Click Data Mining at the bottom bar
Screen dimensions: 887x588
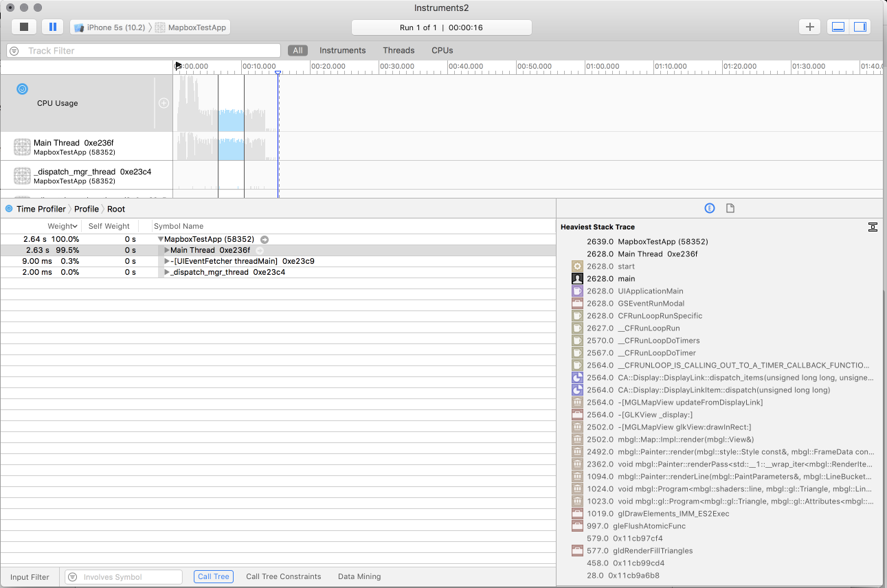coord(359,576)
